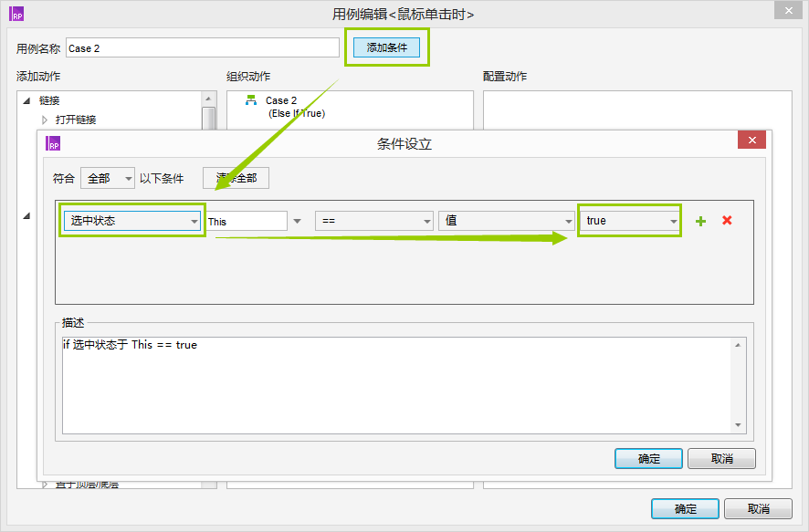Click the 清除全部 button
The height and width of the screenshot is (532, 809).
click(236, 178)
